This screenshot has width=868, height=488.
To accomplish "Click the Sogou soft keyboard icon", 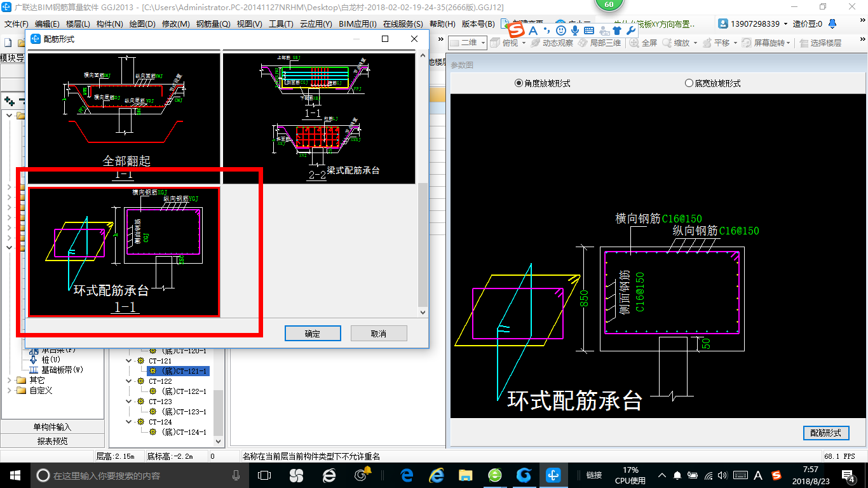I will [589, 30].
